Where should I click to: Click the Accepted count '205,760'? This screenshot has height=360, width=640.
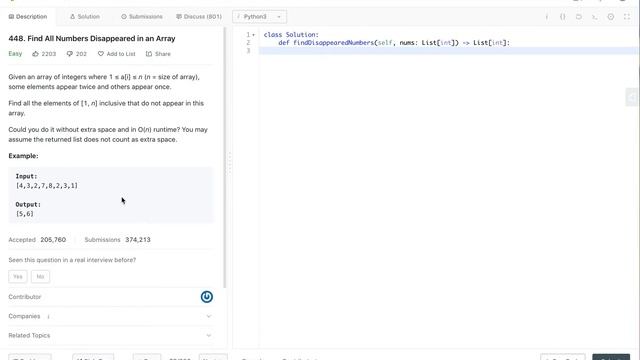pos(53,240)
